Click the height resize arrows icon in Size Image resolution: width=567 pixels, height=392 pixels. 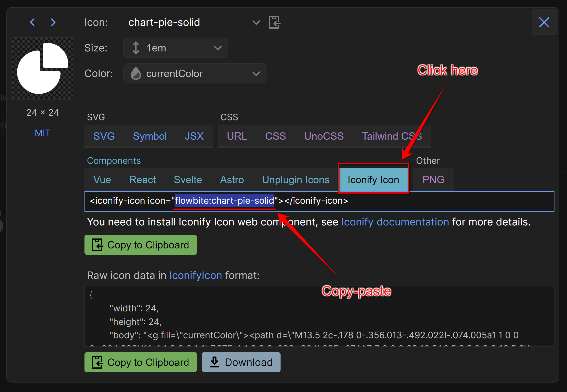point(136,48)
